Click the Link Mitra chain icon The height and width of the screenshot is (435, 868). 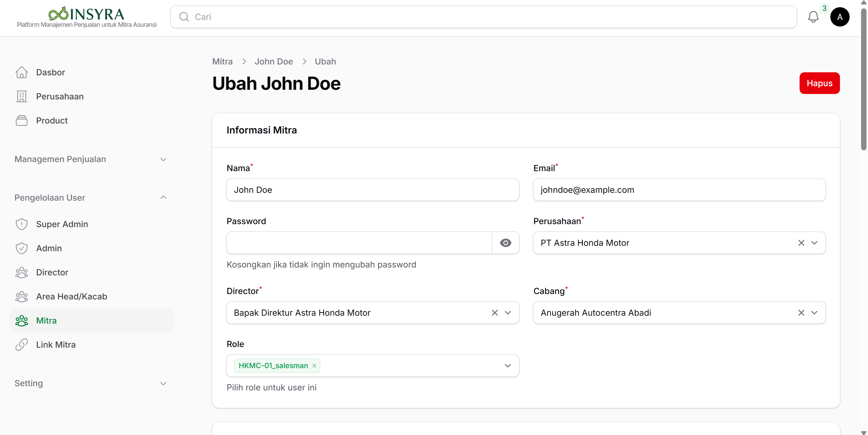click(x=22, y=345)
